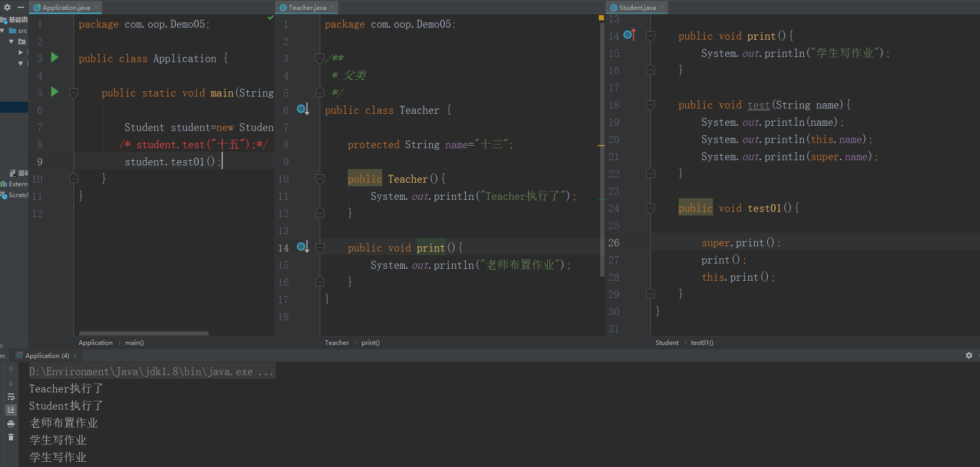Close the Teacher.java editor tab
Image resolution: width=980 pixels, height=467 pixels.
point(332,7)
